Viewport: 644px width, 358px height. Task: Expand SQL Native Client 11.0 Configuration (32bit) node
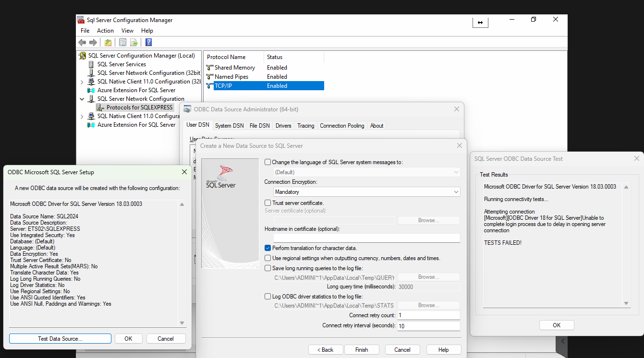82,82
